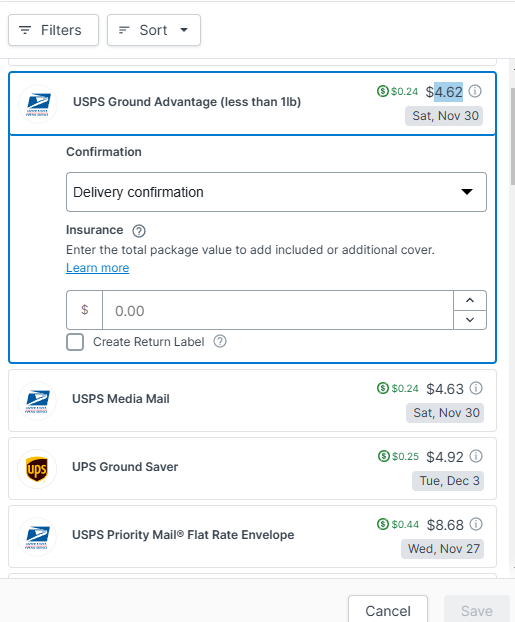Click savings icon beside $0.24 on Ground Advantage
This screenshot has height=622, width=515.
tap(383, 92)
